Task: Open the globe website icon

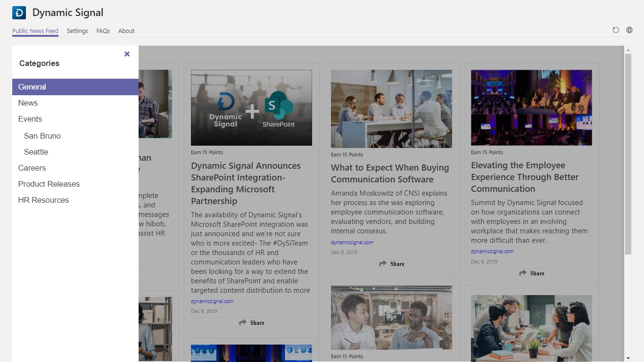Action: tap(629, 30)
